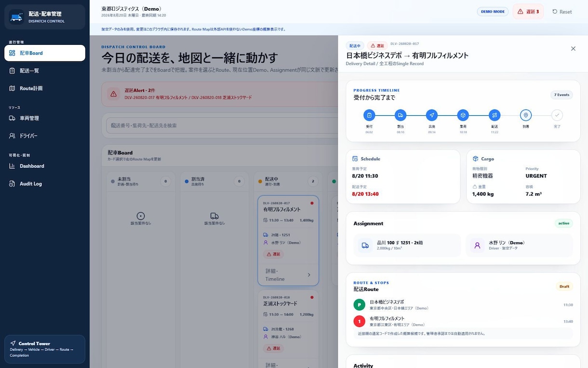Click the 遅延 3 alert button
Image resolution: width=588 pixels, height=368 pixels.
pos(528,12)
